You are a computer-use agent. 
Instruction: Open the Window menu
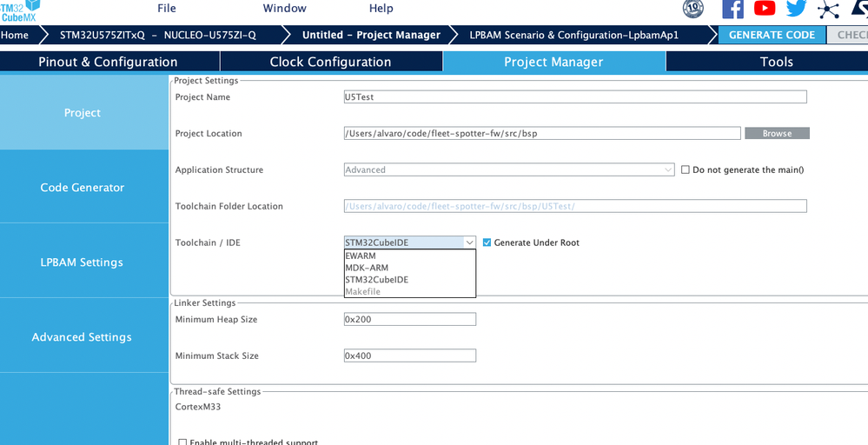[x=284, y=9]
